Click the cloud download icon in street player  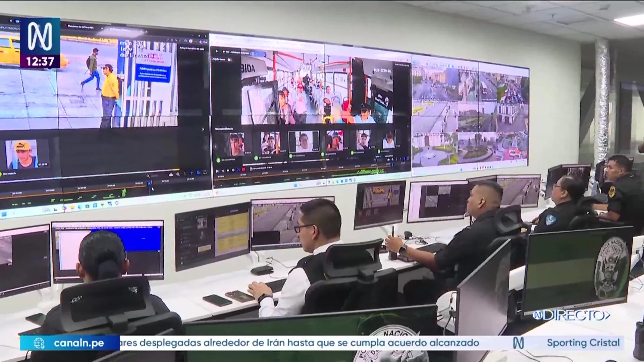(171, 175)
